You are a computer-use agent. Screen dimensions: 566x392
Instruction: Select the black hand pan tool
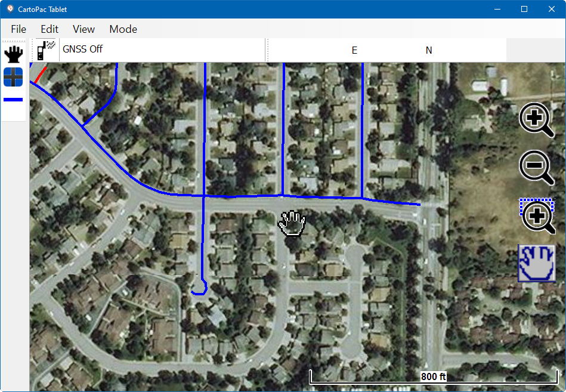click(13, 54)
